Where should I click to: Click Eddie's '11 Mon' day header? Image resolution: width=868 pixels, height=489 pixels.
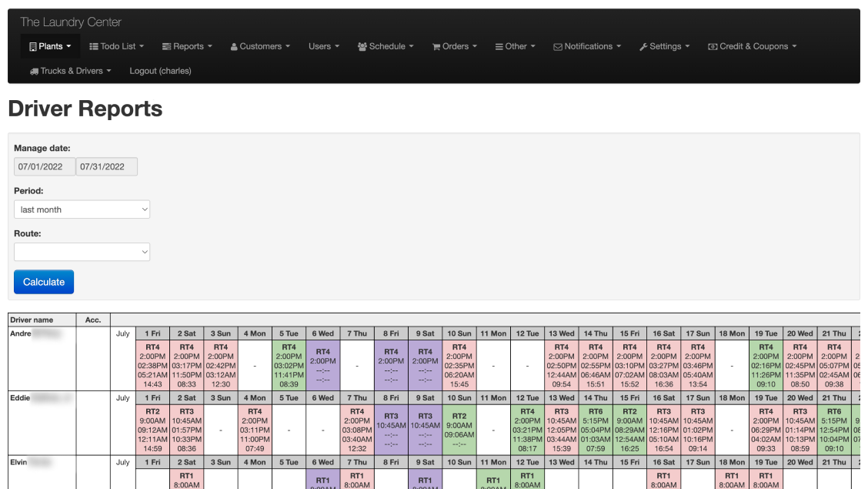[x=493, y=397]
